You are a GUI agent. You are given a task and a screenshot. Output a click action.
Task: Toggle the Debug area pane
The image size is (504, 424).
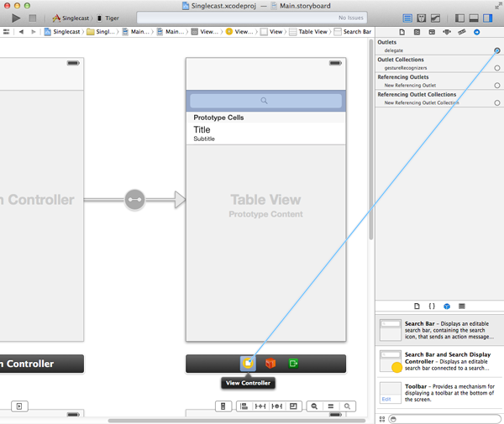click(474, 18)
